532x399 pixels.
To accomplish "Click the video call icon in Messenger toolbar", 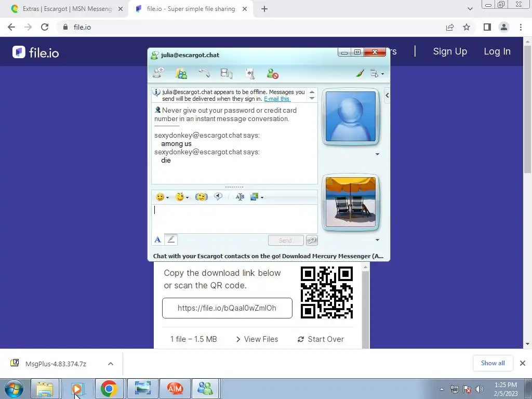I will click(227, 73).
